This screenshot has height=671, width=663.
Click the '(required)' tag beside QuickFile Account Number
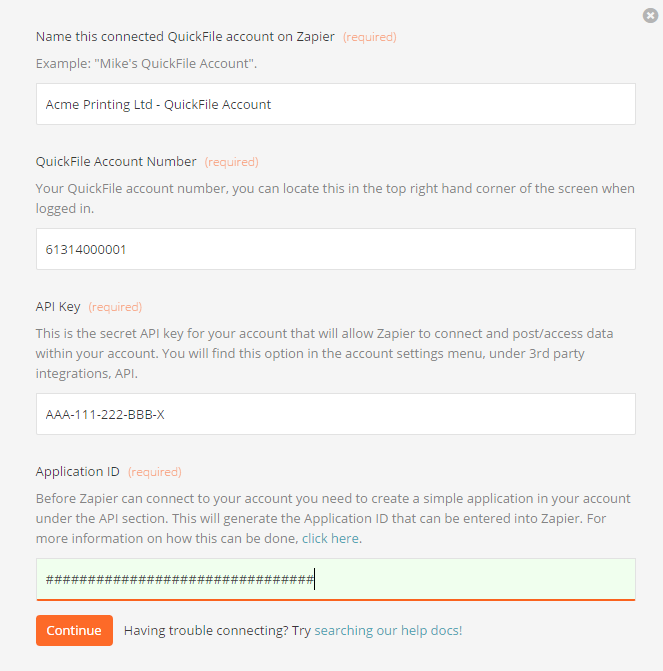pyautogui.click(x=232, y=162)
